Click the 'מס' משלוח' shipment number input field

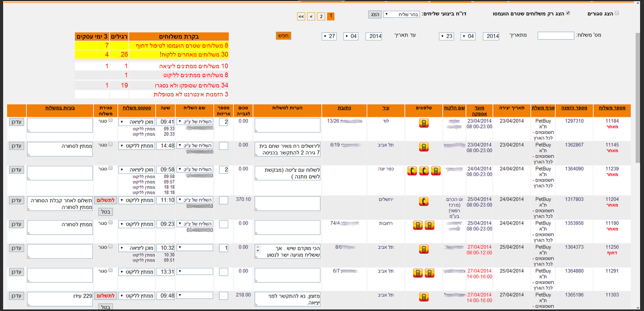click(556, 36)
